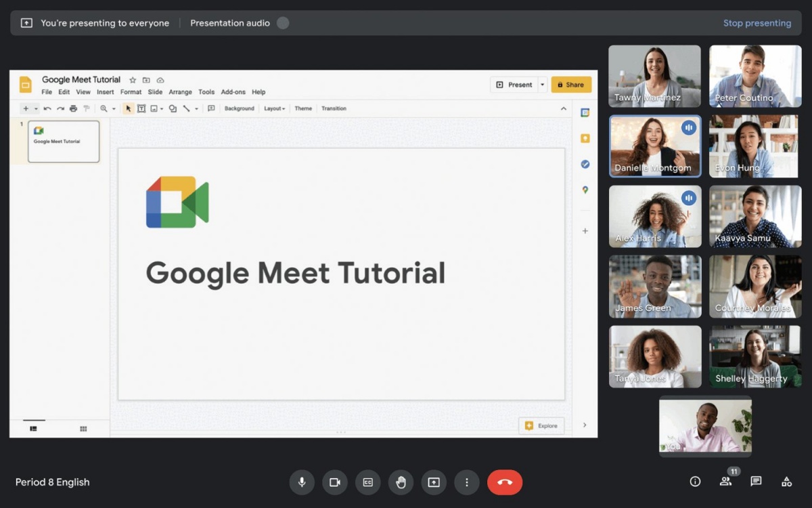Viewport: 812px width, 508px height.
Task: Click Danielle Montgom video tile
Action: pos(655,146)
